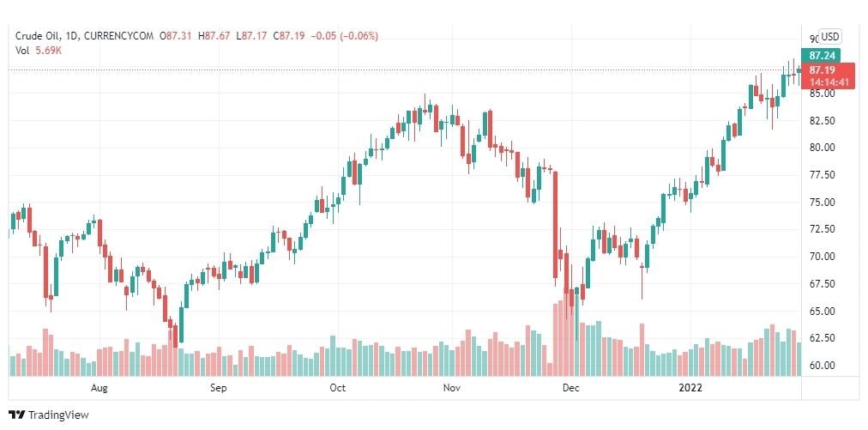
Task: Click the 85.00 price scale level
Action: 820,93
